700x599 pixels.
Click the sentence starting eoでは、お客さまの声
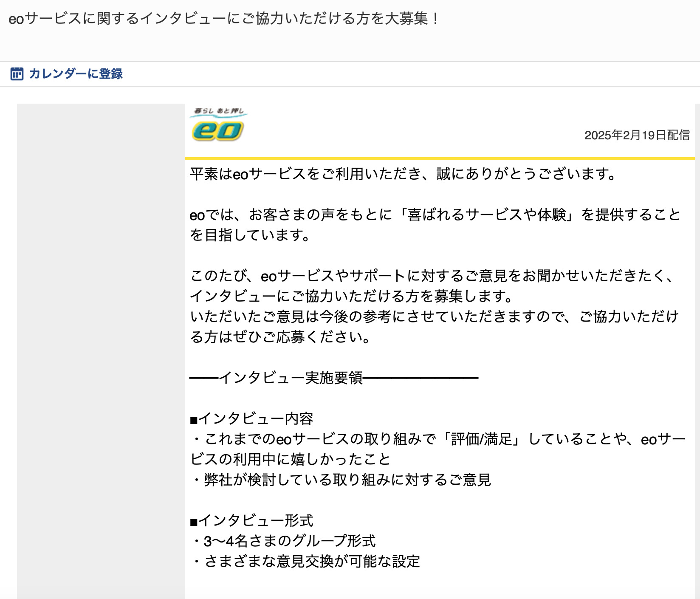pyautogui.click(x=435, y=215)
